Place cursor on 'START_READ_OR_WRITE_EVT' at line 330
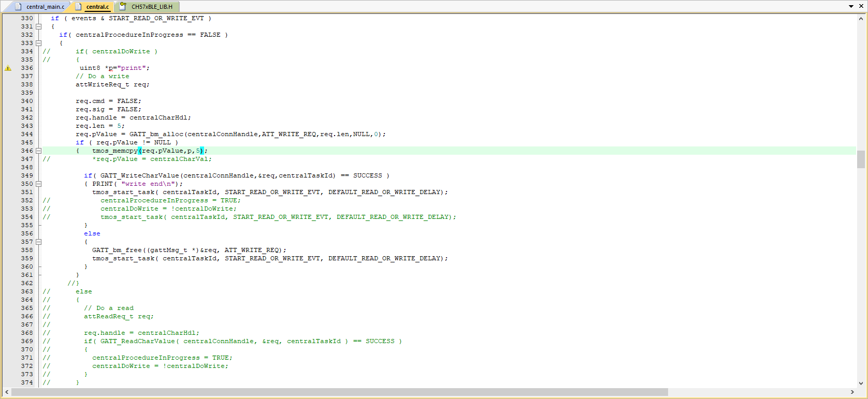Screen dimensions: 868x399 [x=156, y=18]
